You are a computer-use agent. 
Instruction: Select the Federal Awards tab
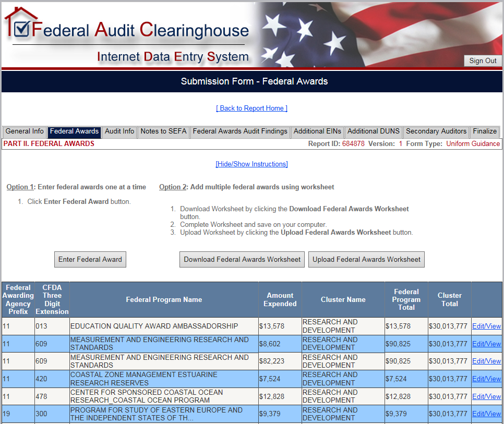(74, 131)
